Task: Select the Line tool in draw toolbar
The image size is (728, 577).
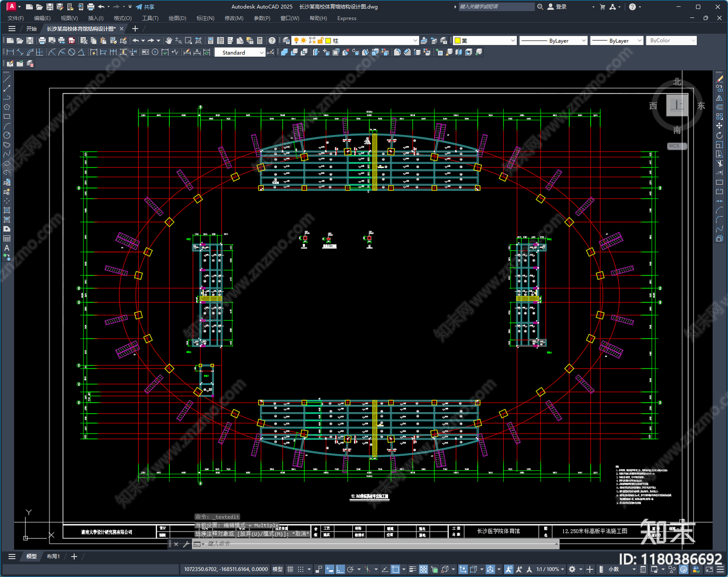Action: [x=7, y=79]
